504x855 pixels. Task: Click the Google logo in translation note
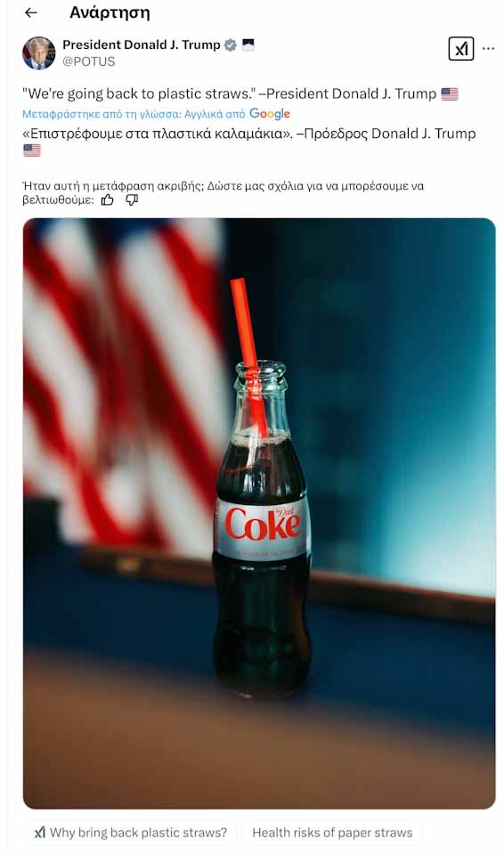click(x=270, y=114)
